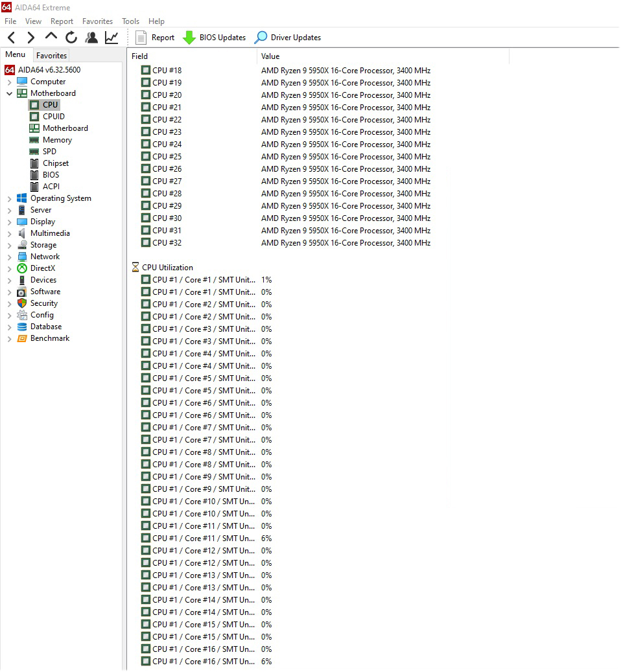Open the View menu
Screen dimensions: 621x672
coord(33,21)
